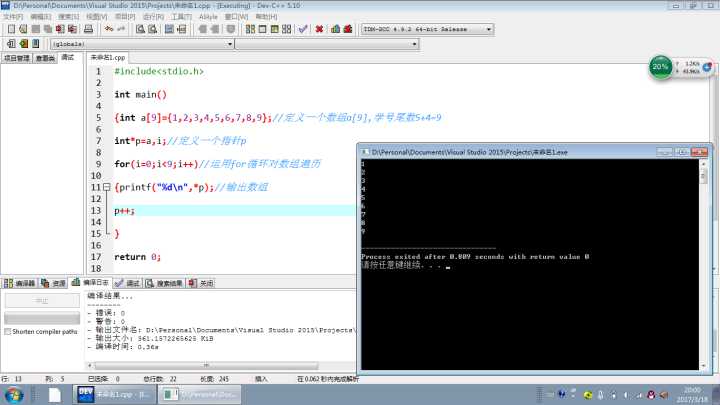This screenshot has height=405, width=720.
Task: Open the 编辑[E] menu
Action: click(x=41, y=17)
